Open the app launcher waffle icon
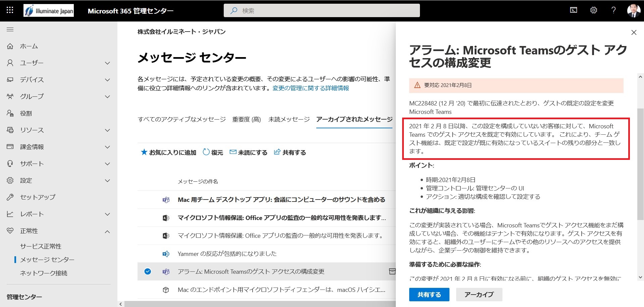The image size is (644, 307). pos(10,10)
